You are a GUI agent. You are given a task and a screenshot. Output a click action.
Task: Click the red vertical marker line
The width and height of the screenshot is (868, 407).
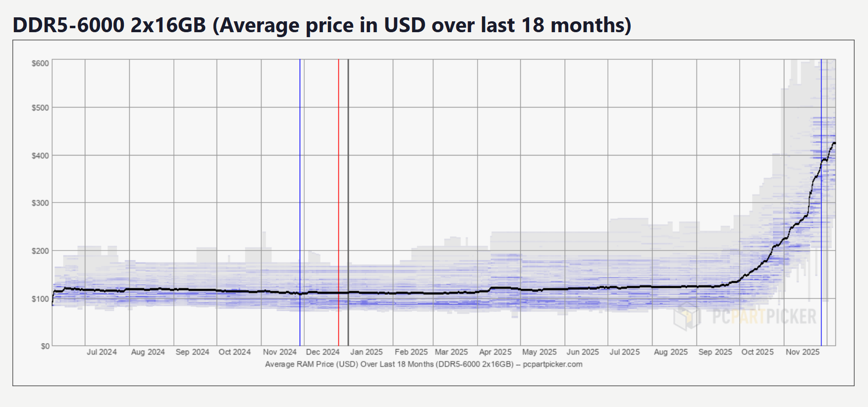(x=338, y=198)
